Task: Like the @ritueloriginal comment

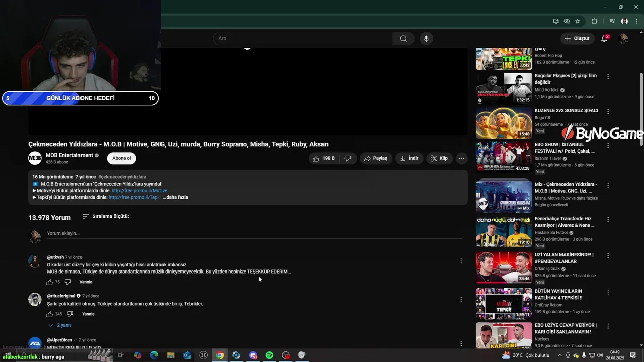Action: click(49, 314)
